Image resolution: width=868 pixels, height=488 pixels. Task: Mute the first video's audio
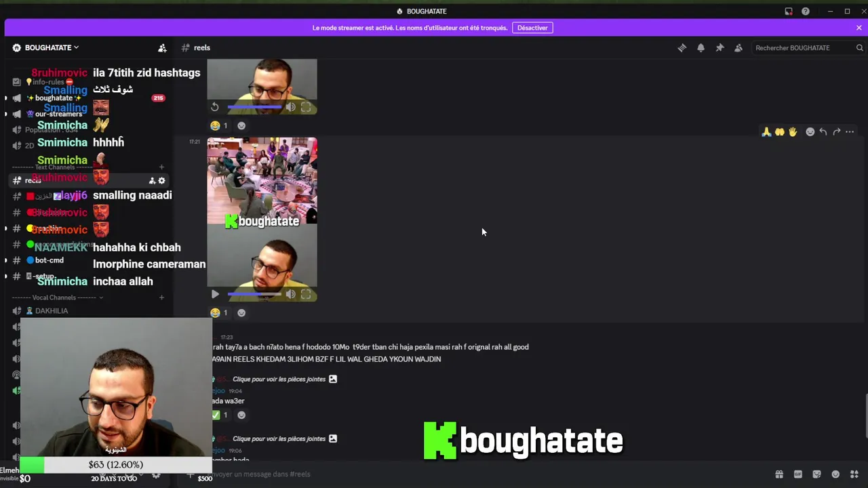coord(290,107)
